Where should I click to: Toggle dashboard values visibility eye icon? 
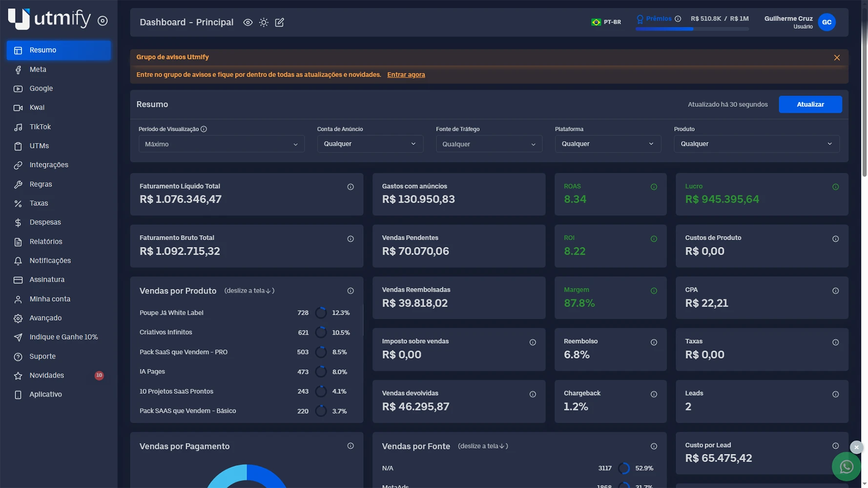(248, 22)
